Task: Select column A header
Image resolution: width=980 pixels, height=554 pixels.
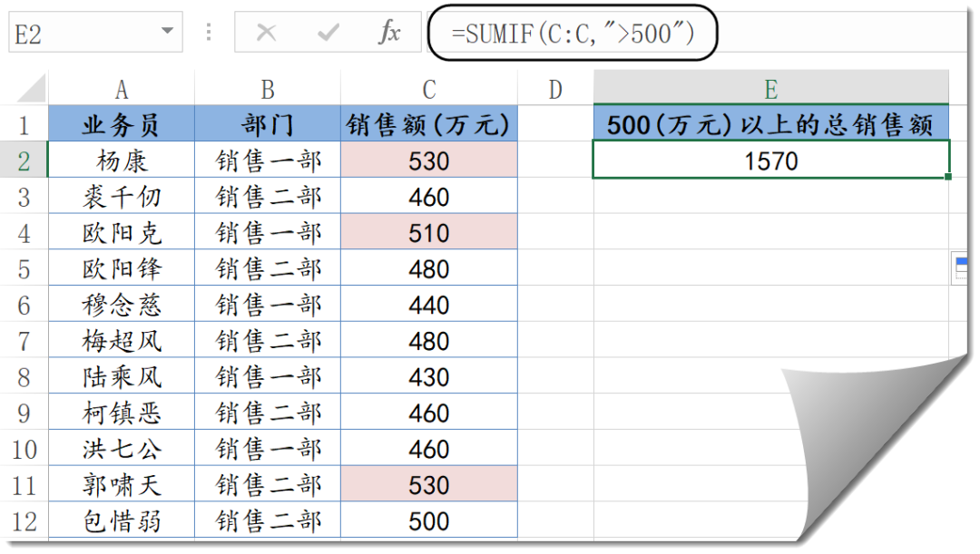Action: pos(122,89)
